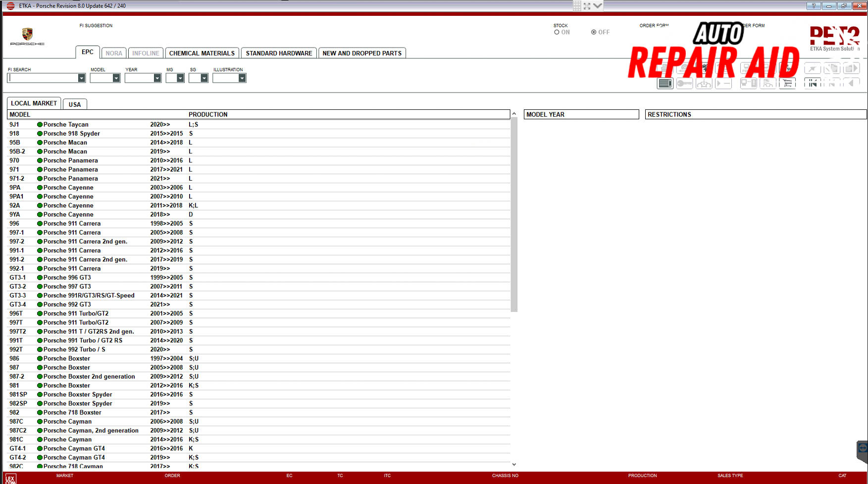The image size is (868, 484).
Task: Click the jump-to-first arrow icon
Action: pyautogui.click(x=813, y=84)
